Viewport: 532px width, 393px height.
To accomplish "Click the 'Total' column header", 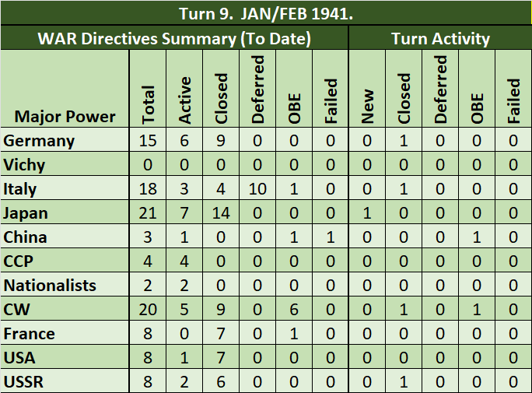I will point(148,104).
